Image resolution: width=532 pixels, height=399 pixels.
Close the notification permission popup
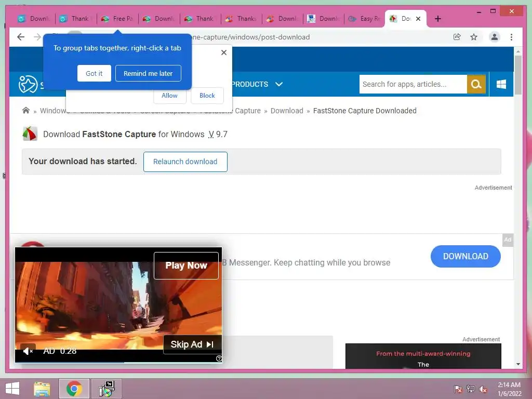[223, 52]
